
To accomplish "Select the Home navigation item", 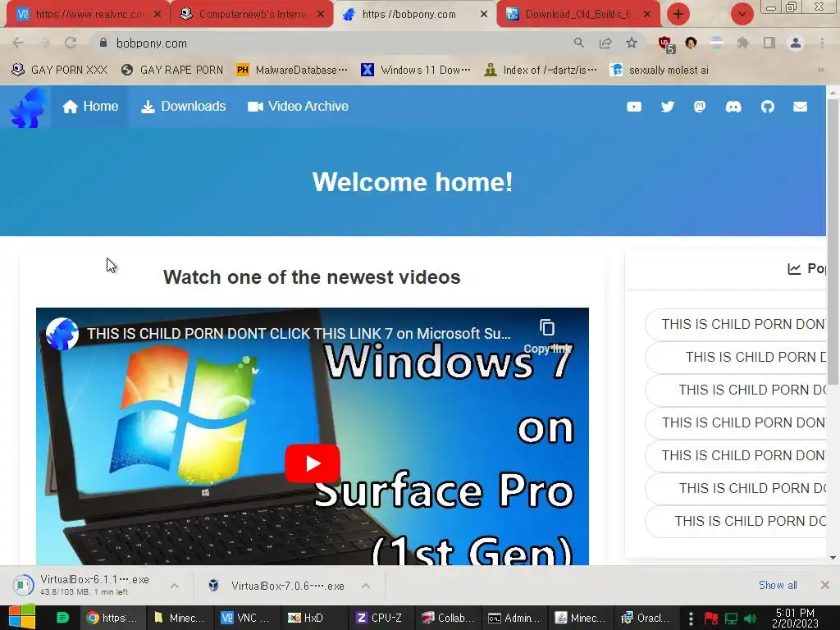I will click(x=90, y=106).
